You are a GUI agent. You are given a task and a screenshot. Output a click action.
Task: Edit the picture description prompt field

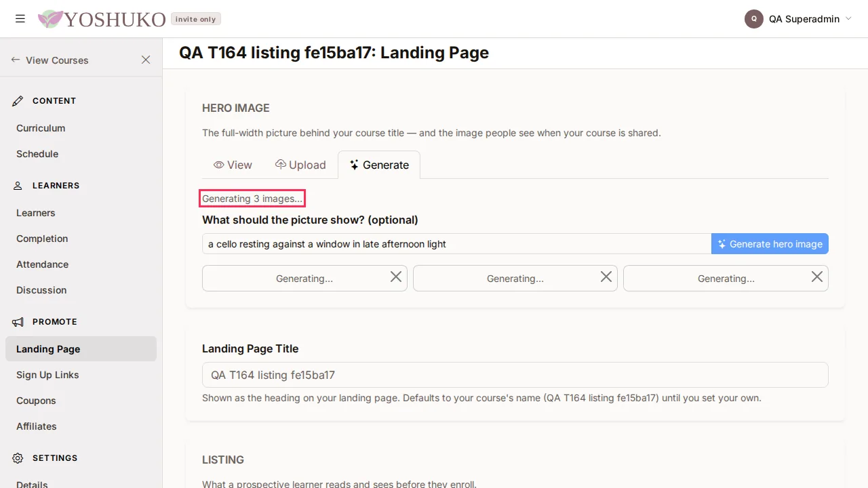(x=456, y=244)
